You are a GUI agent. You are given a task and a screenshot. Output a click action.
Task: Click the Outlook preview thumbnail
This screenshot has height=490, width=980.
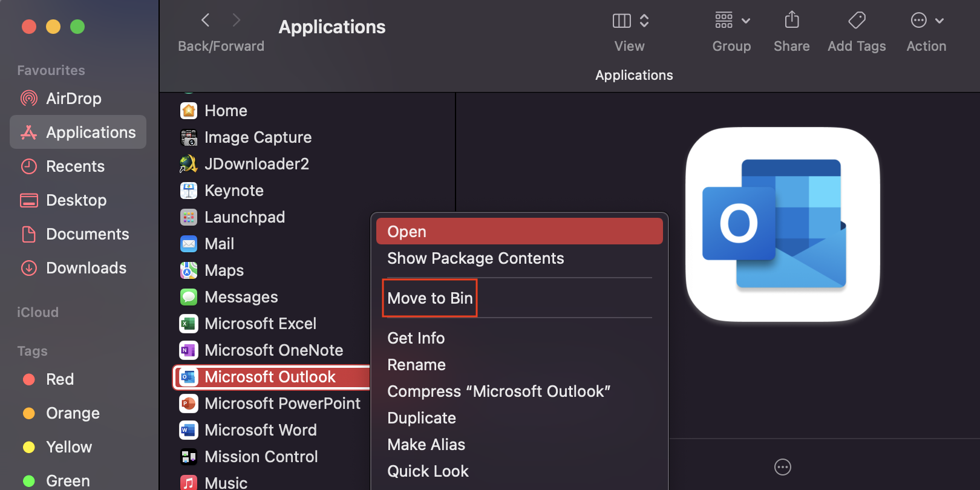[x=782, y=224]
